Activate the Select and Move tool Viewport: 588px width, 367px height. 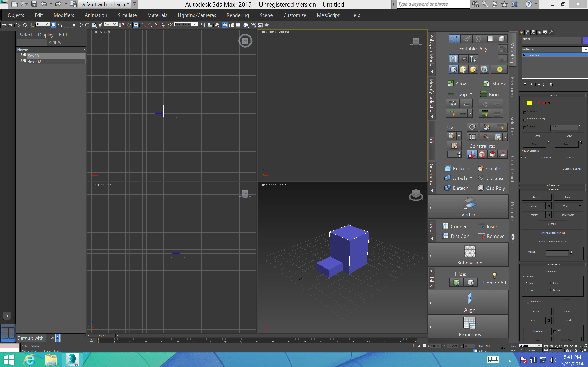pyautogui.click(x=81, y=25)
